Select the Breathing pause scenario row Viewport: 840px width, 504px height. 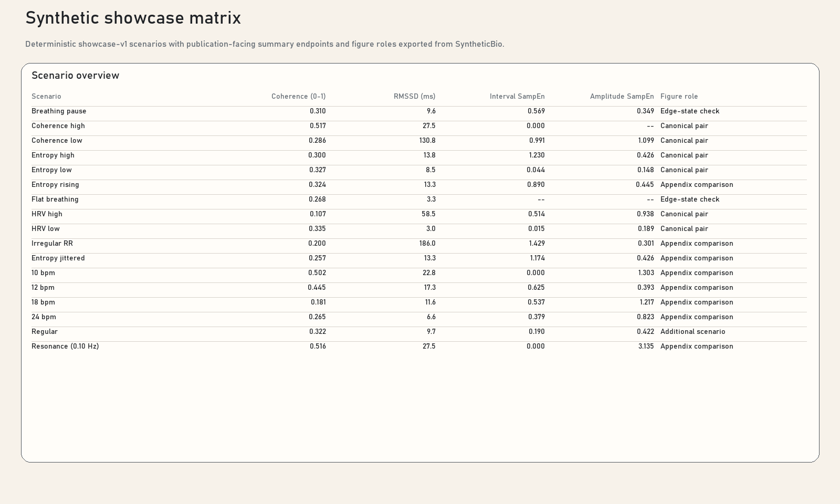pos(419,111)
